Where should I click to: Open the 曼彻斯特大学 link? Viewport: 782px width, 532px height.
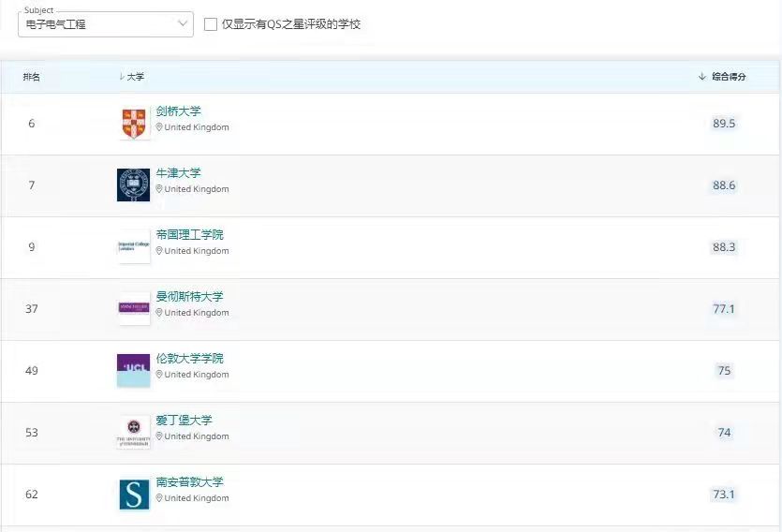point(189,297)
